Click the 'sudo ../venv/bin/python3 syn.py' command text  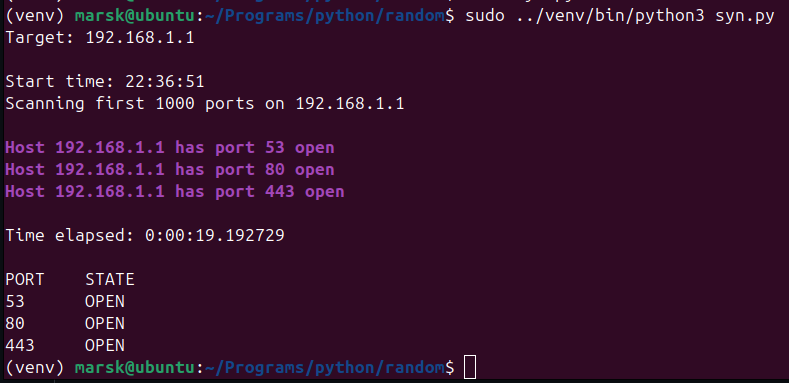[620, 16]
